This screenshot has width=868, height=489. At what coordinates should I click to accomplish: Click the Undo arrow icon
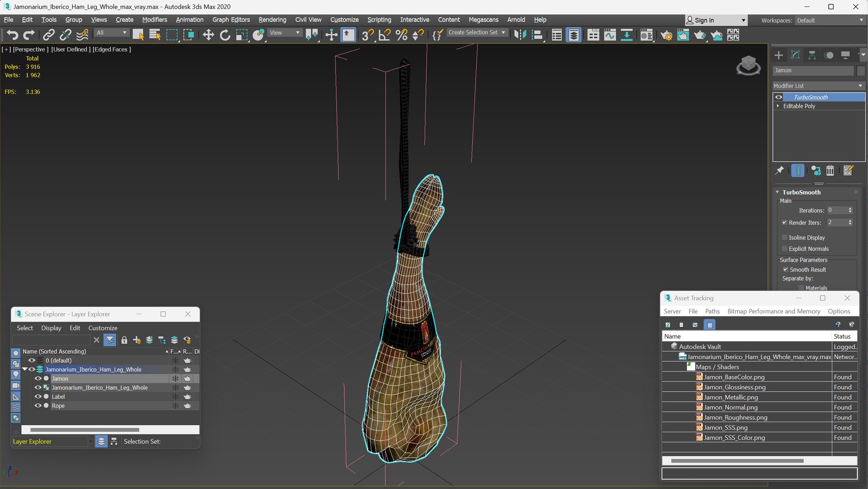12,35
